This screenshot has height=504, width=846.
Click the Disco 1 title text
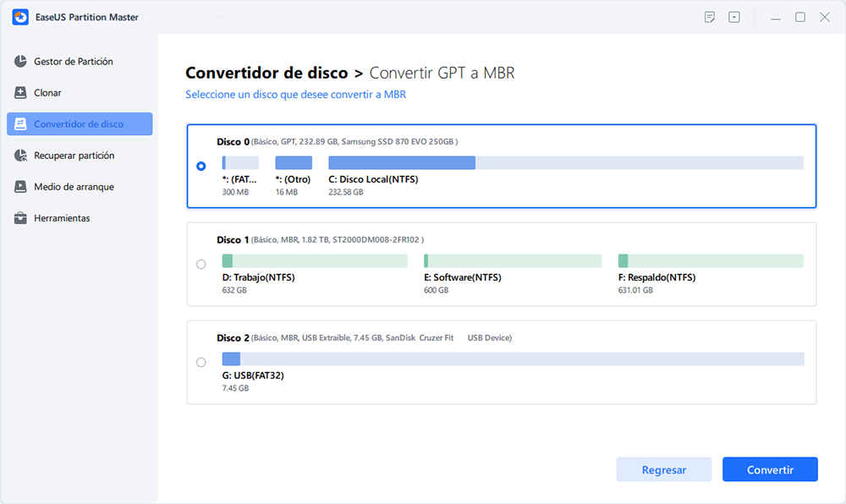coord(233,240)
